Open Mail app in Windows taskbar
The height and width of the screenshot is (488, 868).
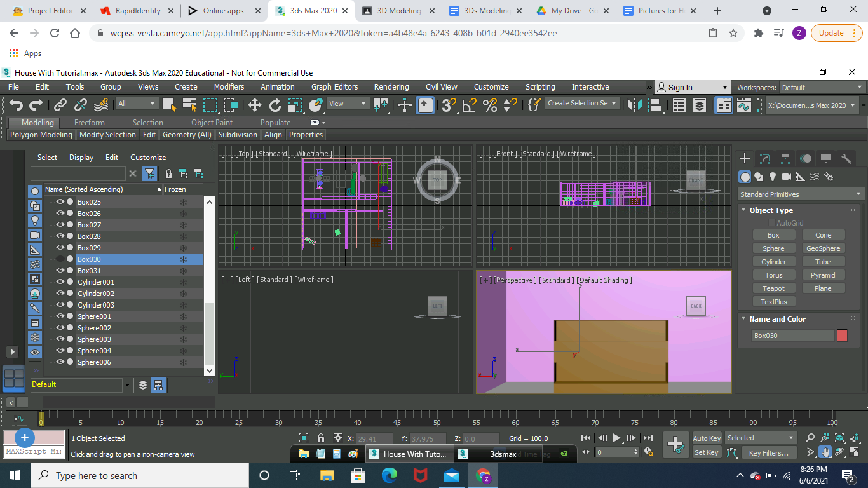tap(451, 475)
